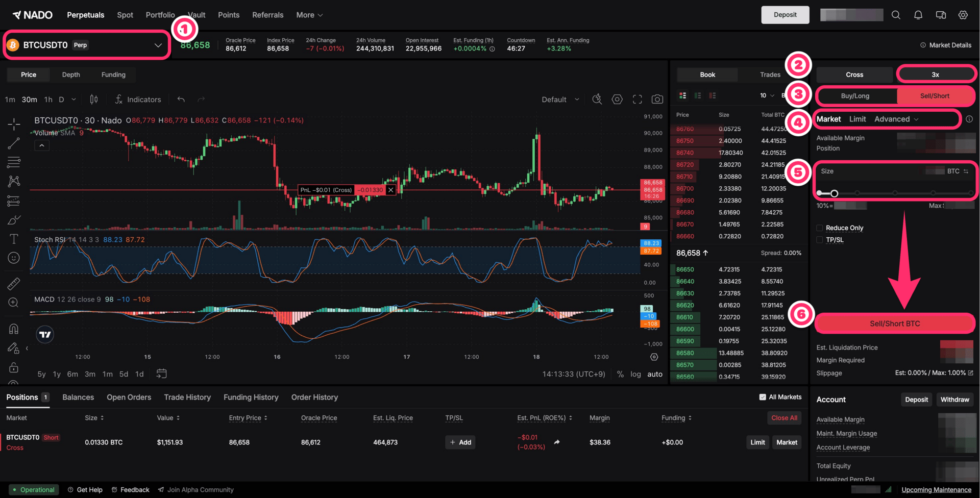Open the Open Orders tab
Image resolution: width=980 pixels, height=498 pixels.
(x=129, y=397)
